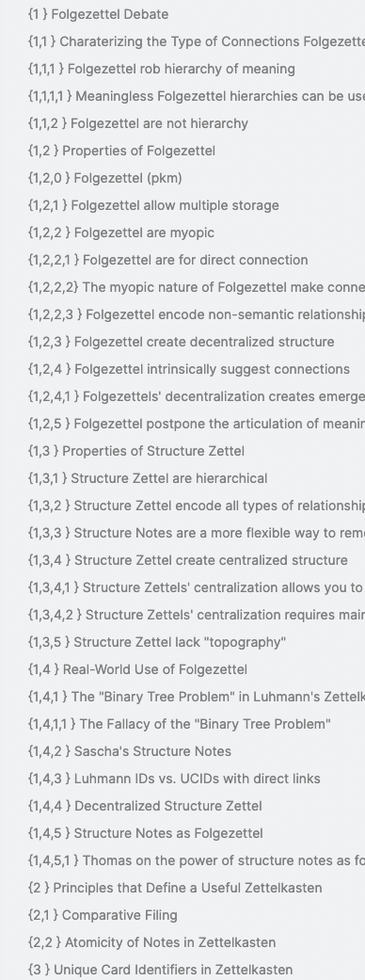The height and width of the screenshot is (980, 365).
Task: Open "{1,2,4 } Folgezettel intrinsically suggest connections"
Action: point(189,369)
